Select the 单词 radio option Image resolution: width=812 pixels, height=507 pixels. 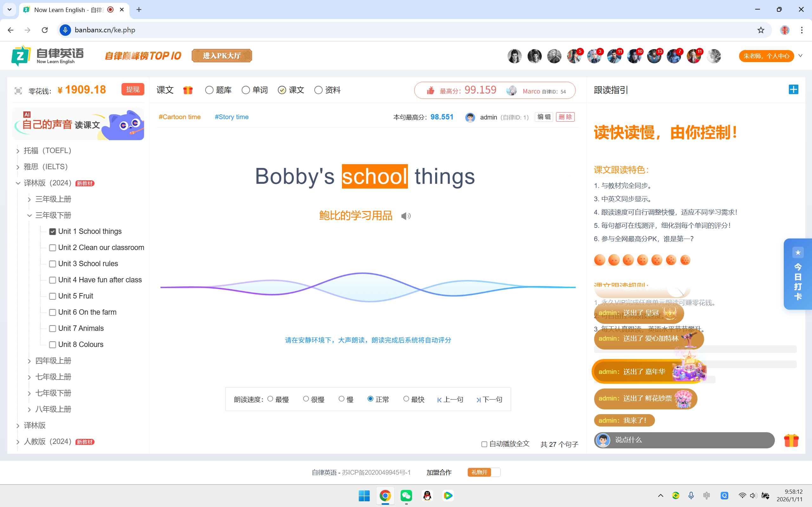246,90
